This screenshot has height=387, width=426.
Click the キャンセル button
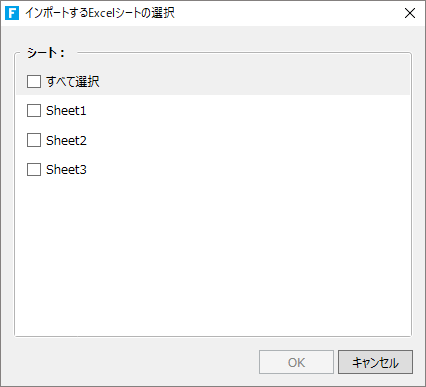(375, 362)
